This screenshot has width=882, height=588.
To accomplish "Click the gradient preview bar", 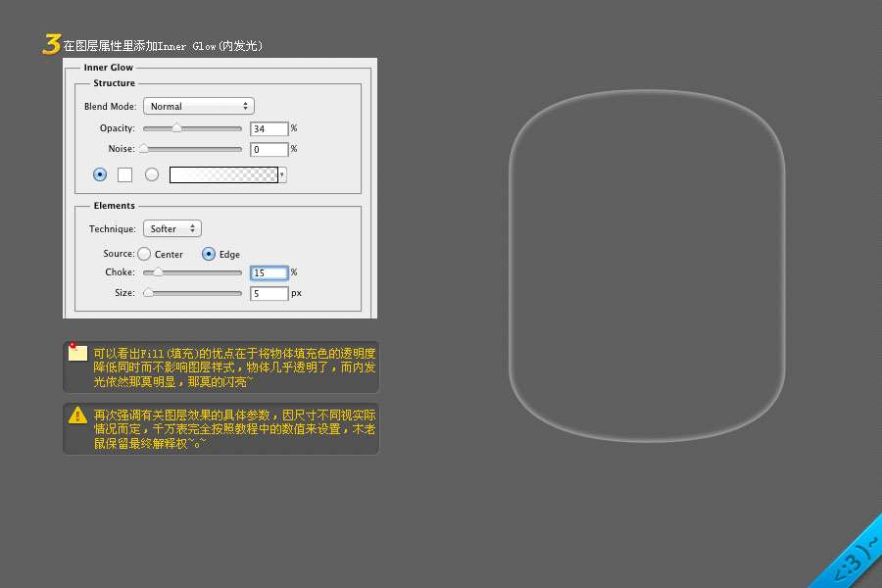I will [x=223, y=175].
